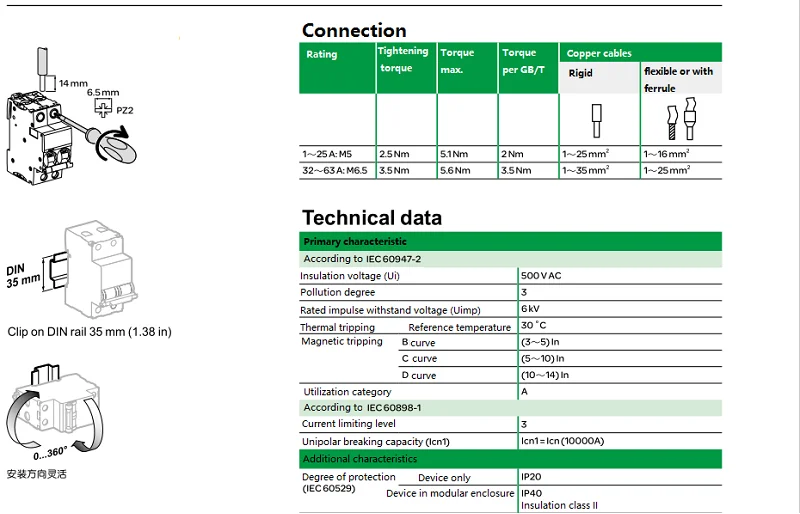Click the Magnetic tripping label
The height and width of the screenshot is (514, 800).
click(x=342, y=341)
